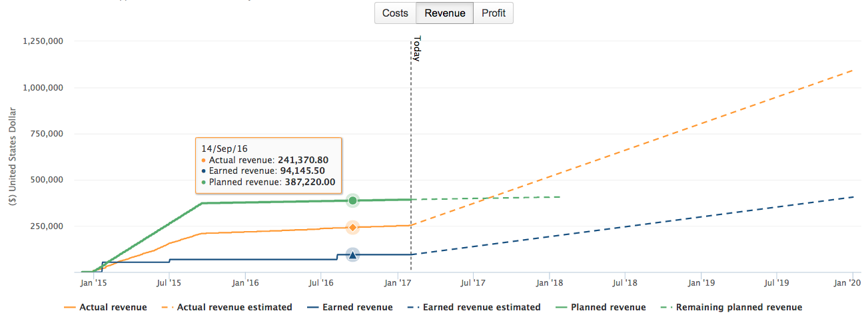Hide the Actual revenue estimated series
868x323 pixels.
pyautogui.click(x=233, y=308)
